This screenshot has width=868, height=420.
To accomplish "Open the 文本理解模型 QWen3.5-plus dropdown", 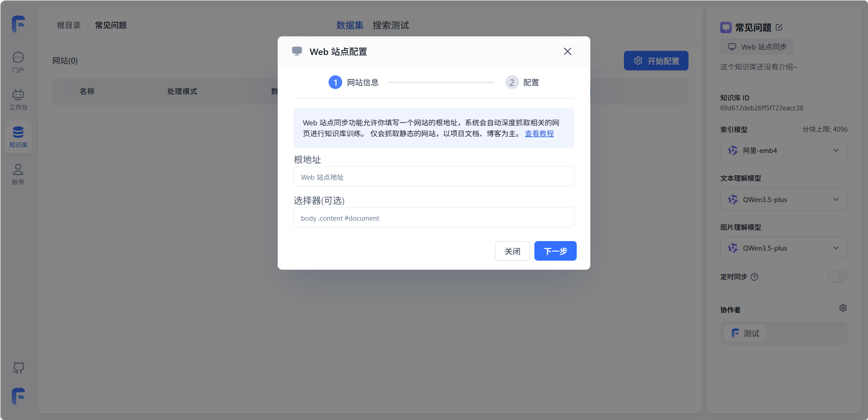I will [783, 199].
